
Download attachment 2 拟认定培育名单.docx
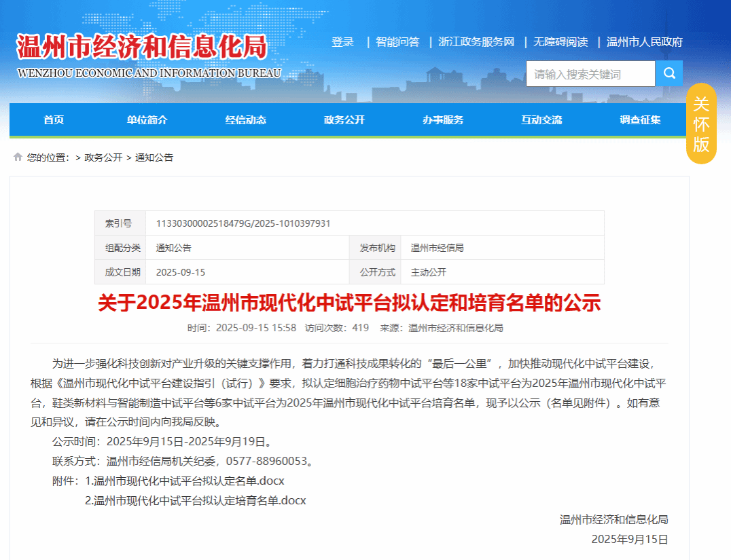[x=196, y=500]
